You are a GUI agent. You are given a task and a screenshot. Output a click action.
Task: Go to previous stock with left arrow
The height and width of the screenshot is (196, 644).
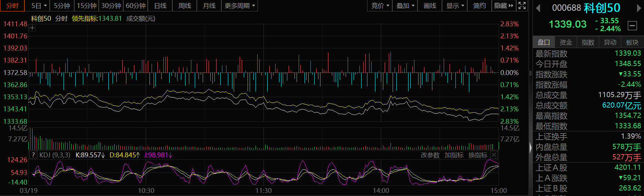(x=538, y=8)
